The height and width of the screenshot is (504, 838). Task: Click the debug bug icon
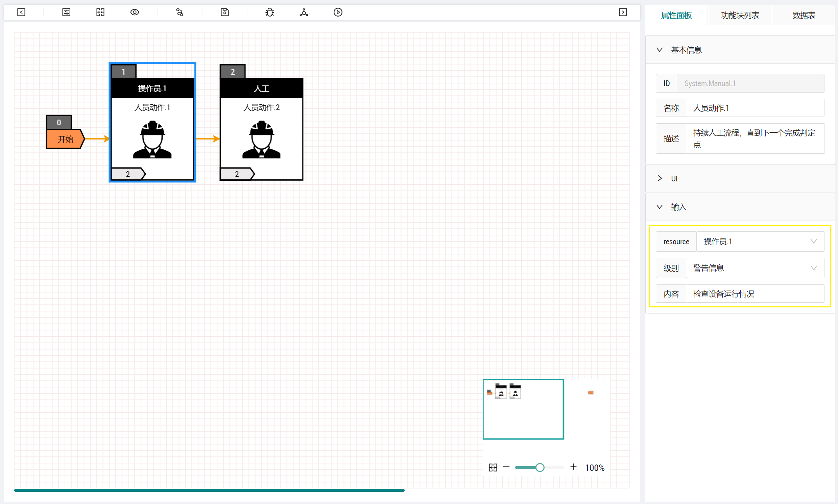[x=269, y=12]
